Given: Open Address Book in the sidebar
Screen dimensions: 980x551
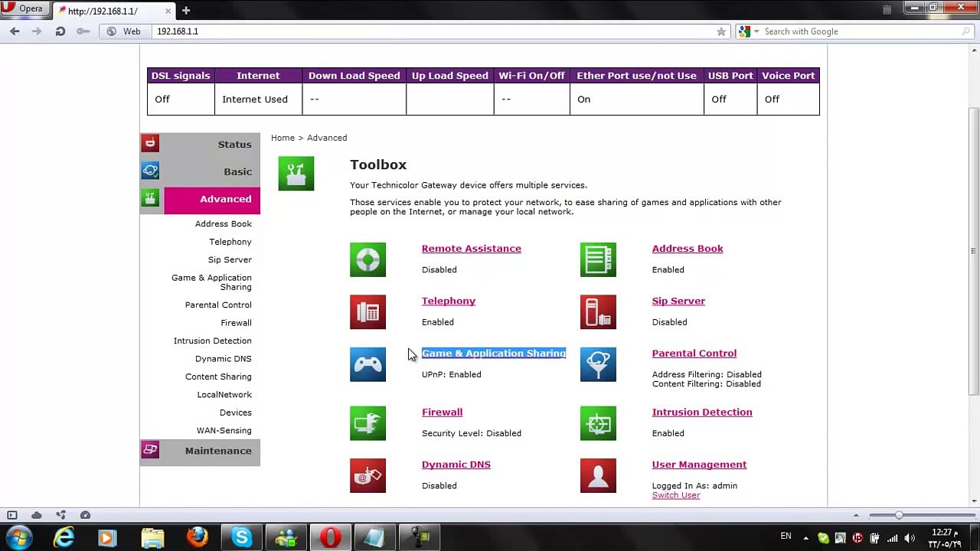Looking at the screenshot, I should [224, 223].
